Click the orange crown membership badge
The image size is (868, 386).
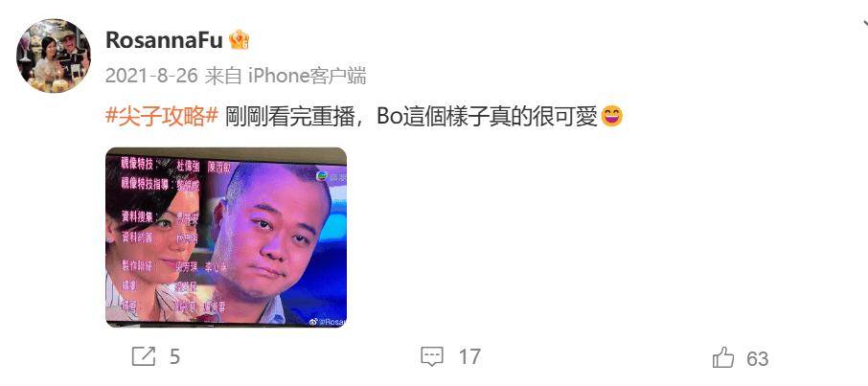click(x=240, y=39)
